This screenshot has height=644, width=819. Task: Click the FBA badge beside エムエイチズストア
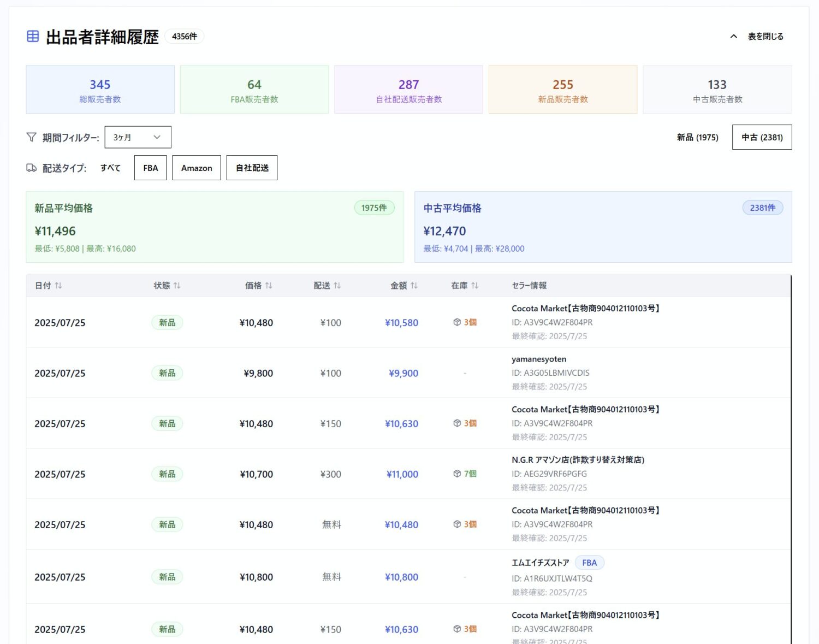590,563
